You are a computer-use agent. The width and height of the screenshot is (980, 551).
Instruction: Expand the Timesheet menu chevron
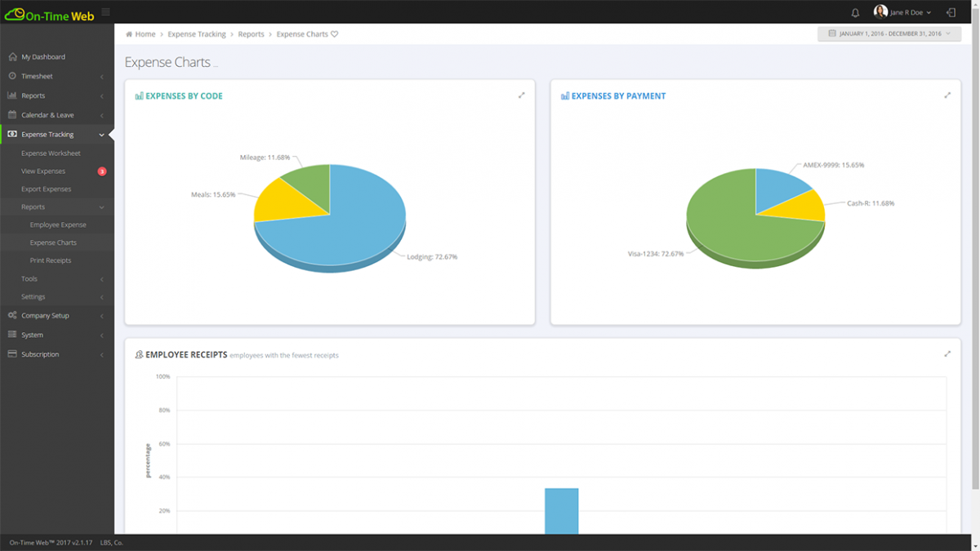pyautogui.click(x=101, y=77)
